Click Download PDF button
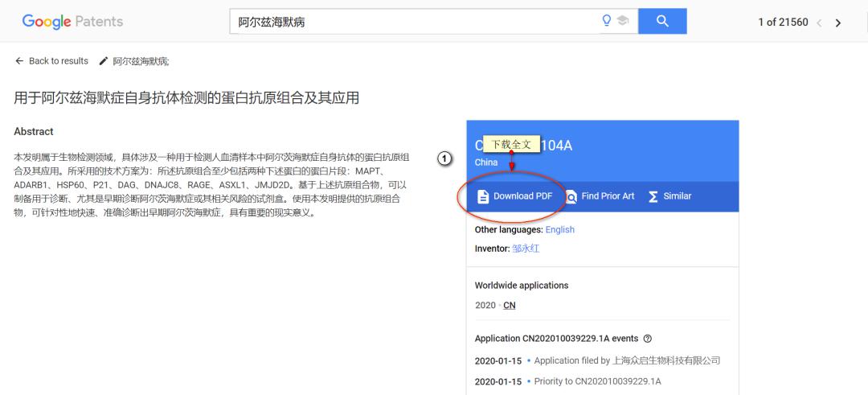The height and width of the screenshot is (395, 868). (x=515, y=196)
